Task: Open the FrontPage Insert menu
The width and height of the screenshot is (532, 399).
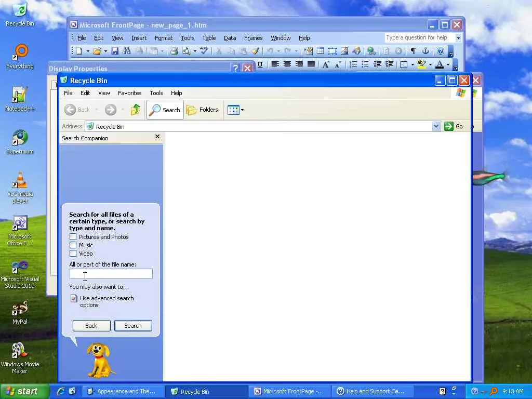Action: pyautogui.click(x=139, y=38)
